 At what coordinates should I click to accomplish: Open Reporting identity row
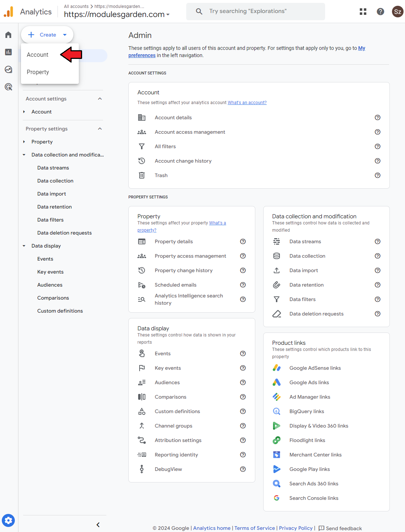click(192, 455)
